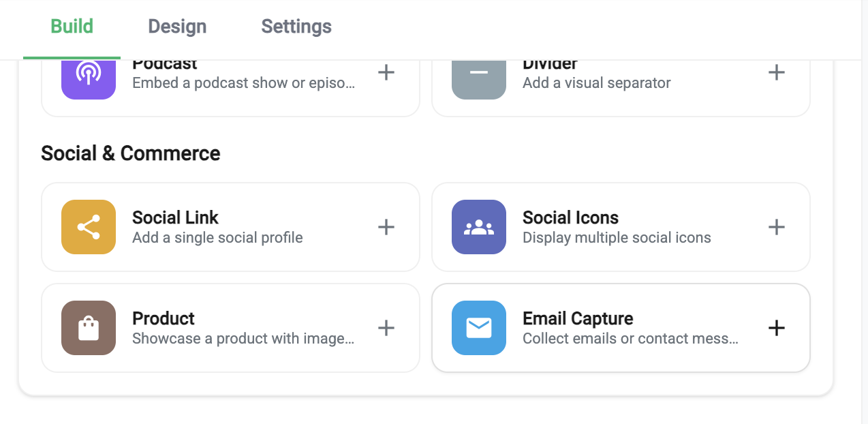
Task: Select the brown Product shopping bag icon
Action: coord(88,328)
